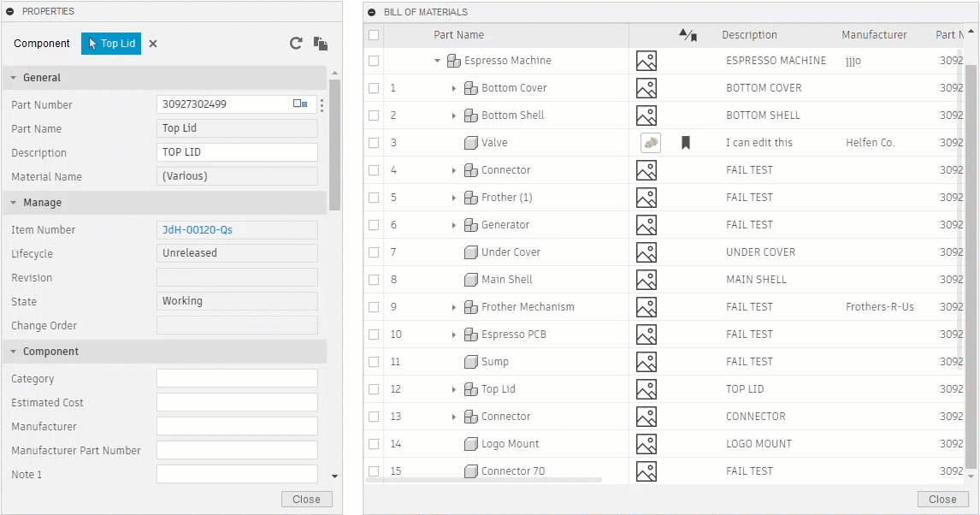The width and height of the screenshot is (980, 515).
Task: Sort by Part Name column header
Action: coord(458,35)
